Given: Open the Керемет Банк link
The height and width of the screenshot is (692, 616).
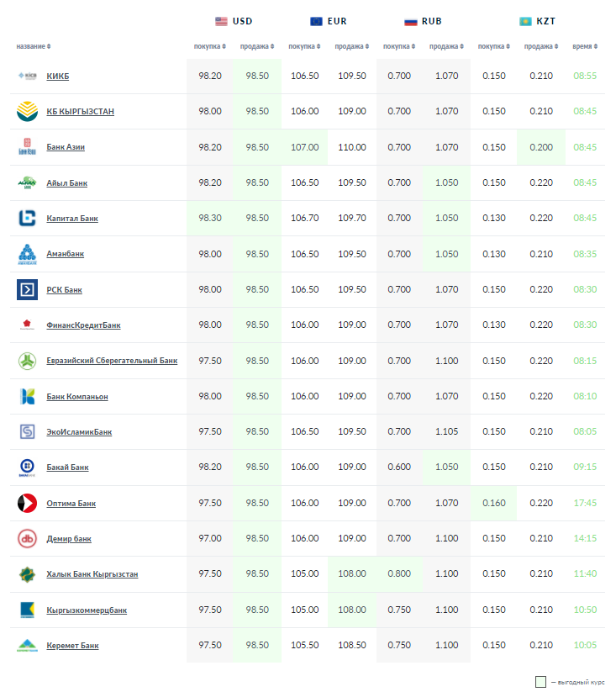Looking at the screenshot, I should click(72, 646).
